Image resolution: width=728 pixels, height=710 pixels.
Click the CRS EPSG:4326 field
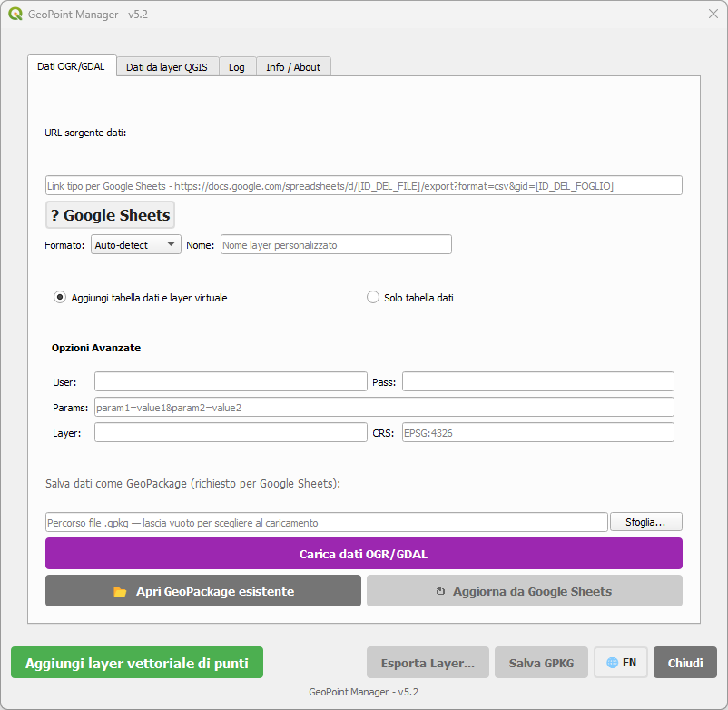coord(537,433)
